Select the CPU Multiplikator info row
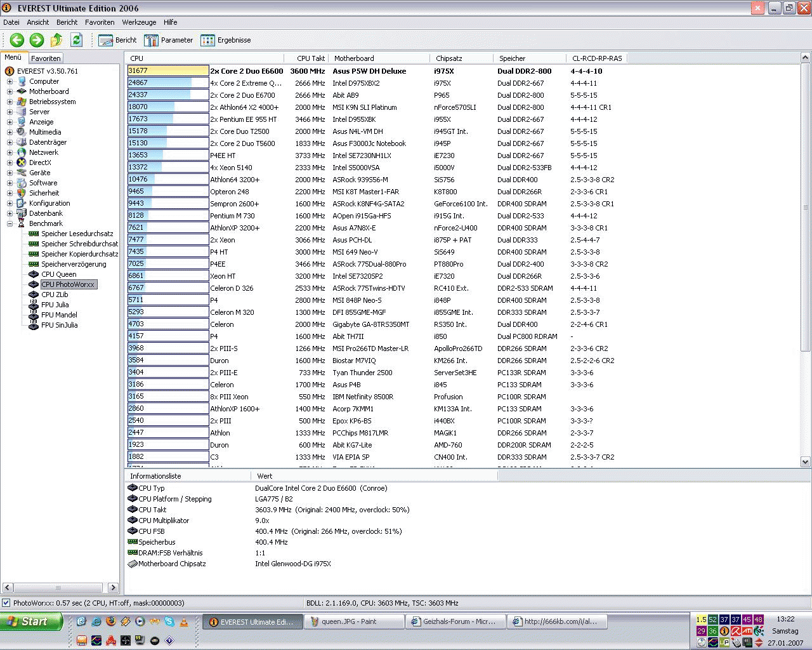This screenshot has width=812, height=650. pos(311,521)
